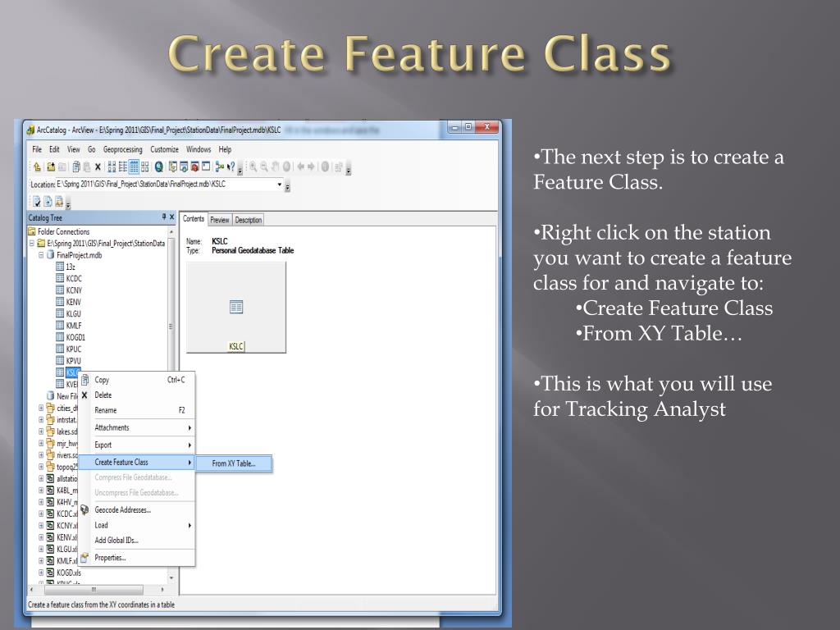This screenshot has height=630, width=840.
Task: Open the Help menu
Action: coord(225,149)
